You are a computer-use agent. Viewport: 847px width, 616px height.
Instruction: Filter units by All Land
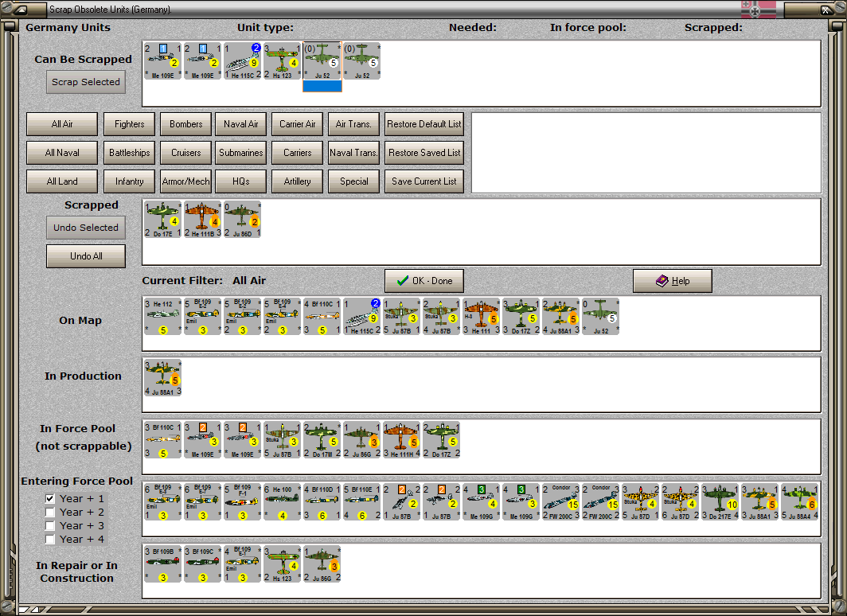[x=62, y=181]
